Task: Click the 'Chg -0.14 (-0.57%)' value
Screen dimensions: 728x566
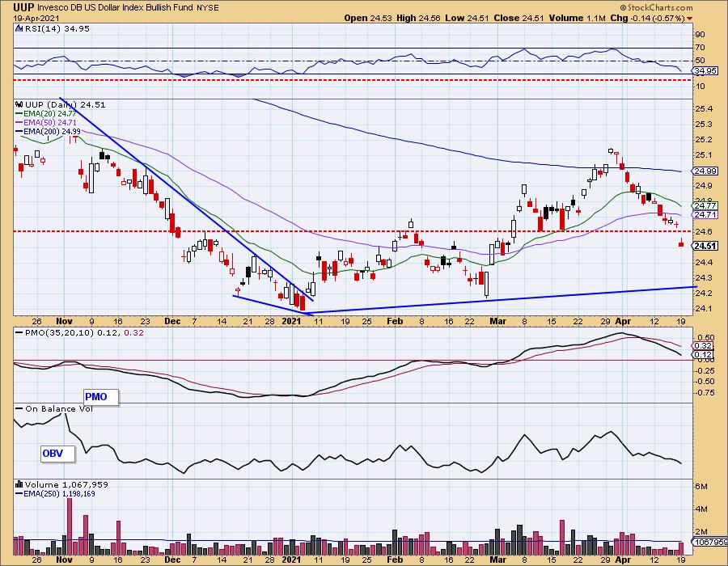Action: click(648, 18)
